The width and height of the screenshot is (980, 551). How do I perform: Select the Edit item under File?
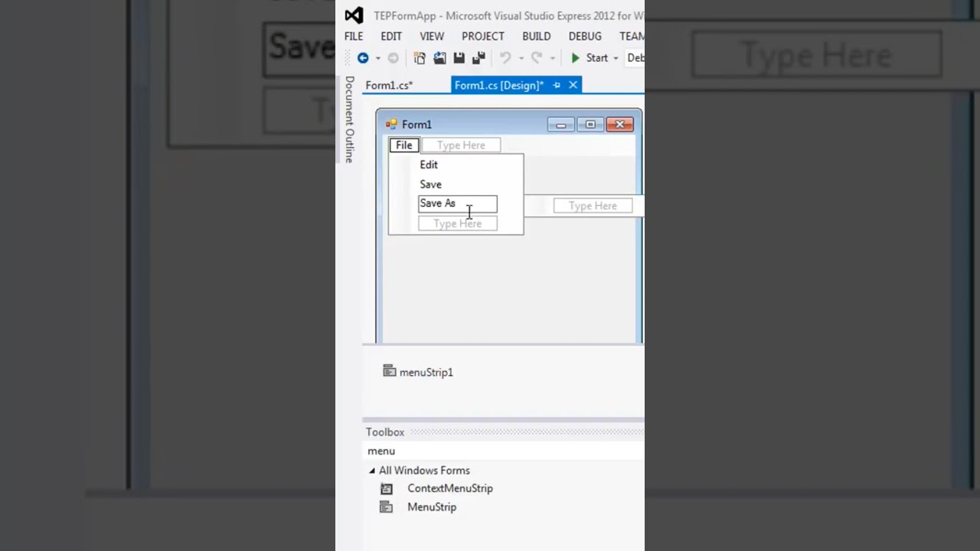click(429, 165)
